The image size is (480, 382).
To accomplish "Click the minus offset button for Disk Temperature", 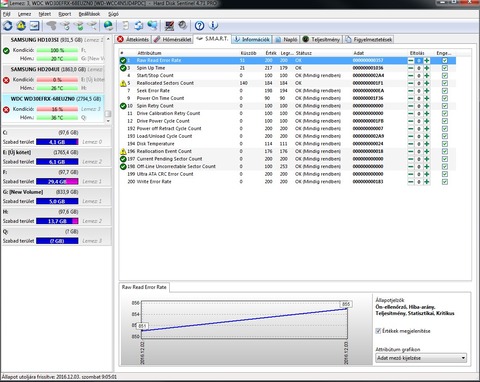I will coord(411,144).
